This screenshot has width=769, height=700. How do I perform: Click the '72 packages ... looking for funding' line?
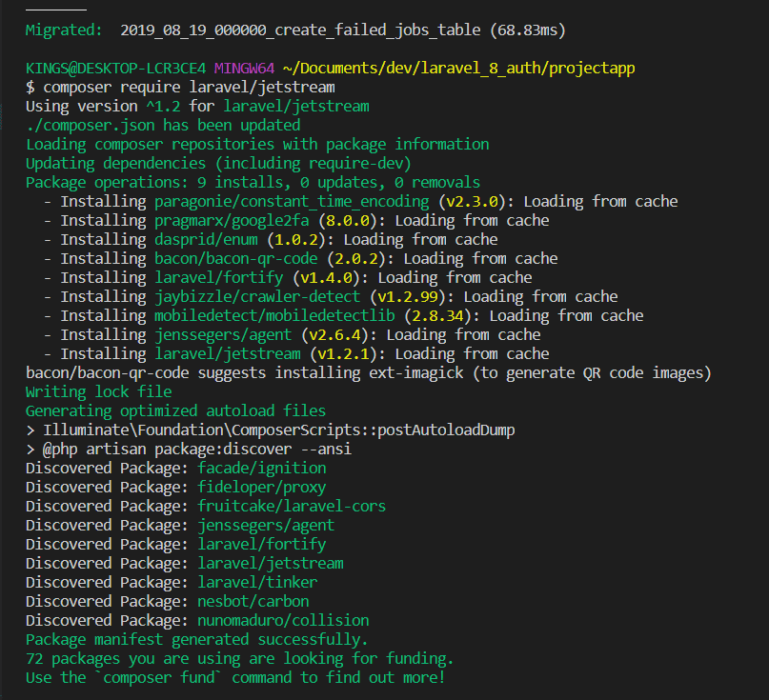point(240,659)
